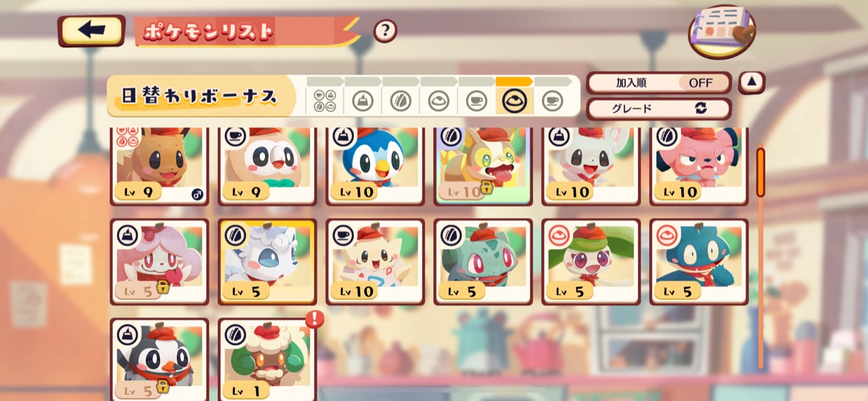Select the Eevee Lv 9 card
The image size is (868, 401).
tap(159, 166)
